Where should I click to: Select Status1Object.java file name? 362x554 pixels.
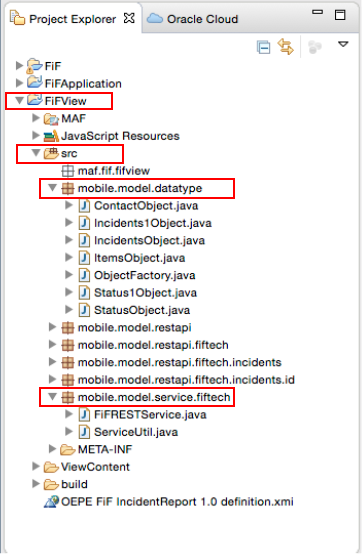[145, 293]
